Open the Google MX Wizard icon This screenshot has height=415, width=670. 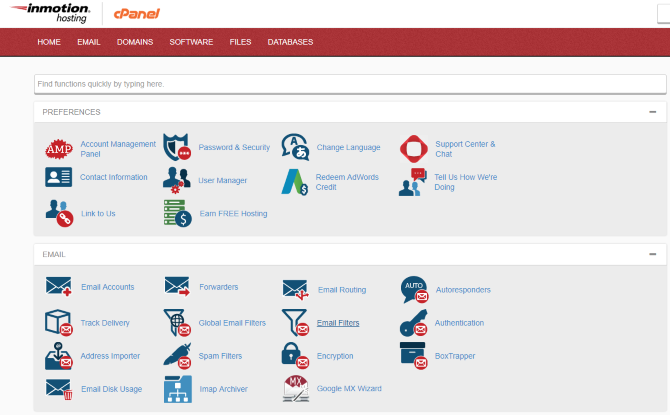click(295, 388)
